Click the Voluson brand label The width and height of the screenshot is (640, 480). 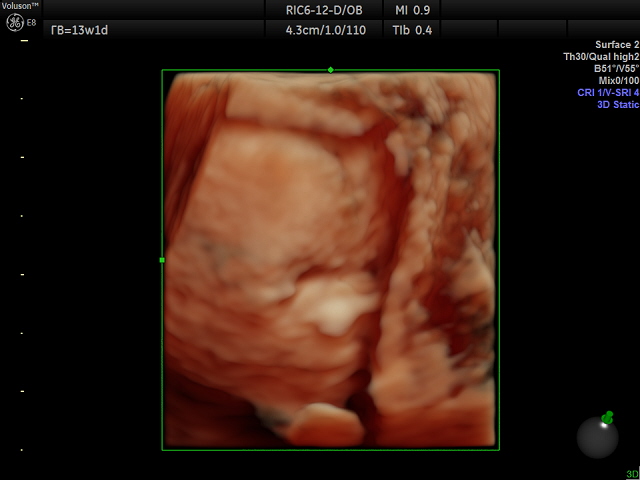(20, 5)
